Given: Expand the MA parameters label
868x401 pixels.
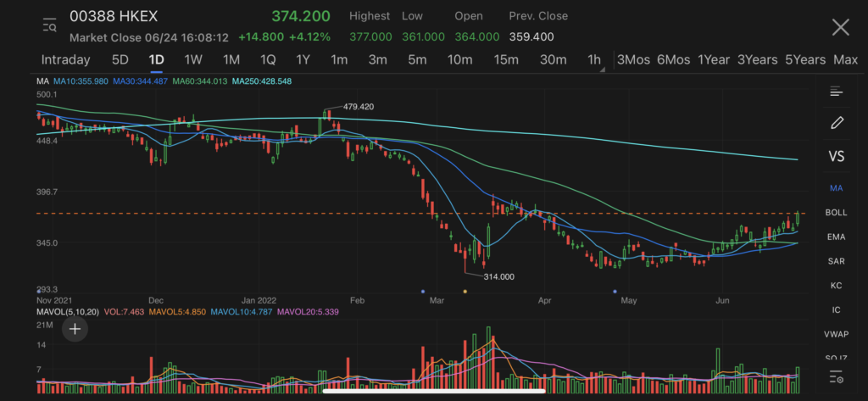Looking at the screenshot, I should click(42, 81).
